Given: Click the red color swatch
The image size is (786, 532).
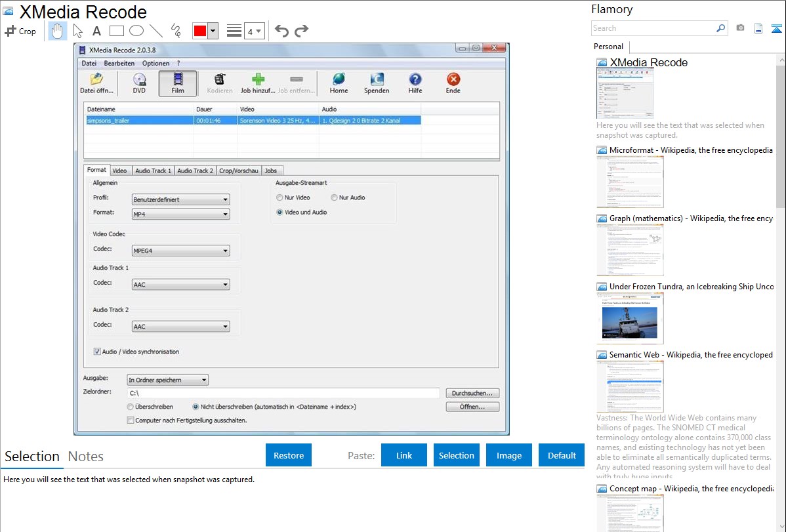Looking at the screenshot, I should (199, 31).
